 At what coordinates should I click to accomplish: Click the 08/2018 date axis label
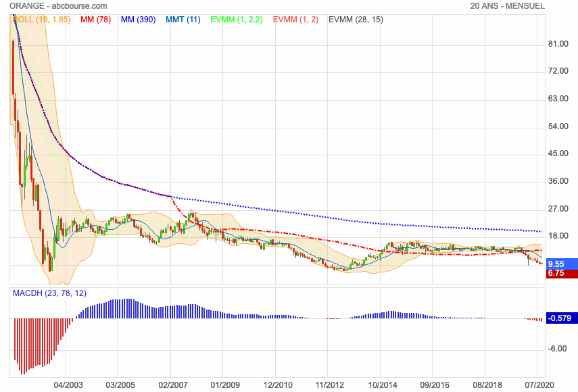pos(487,385)
